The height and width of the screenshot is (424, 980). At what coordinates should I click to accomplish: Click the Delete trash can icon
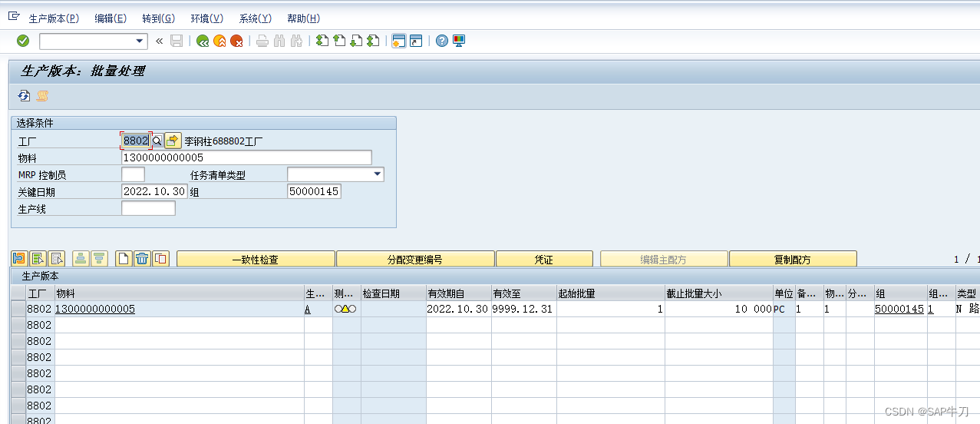[x=142, y=259]
